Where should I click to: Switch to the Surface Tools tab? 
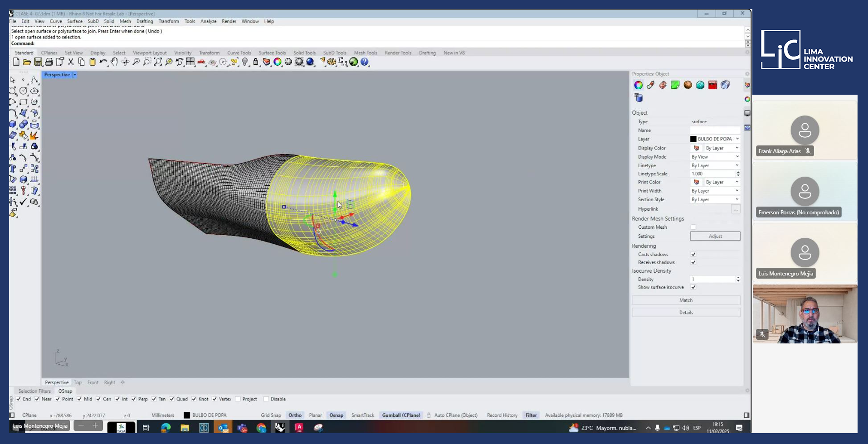coord(272,53)
